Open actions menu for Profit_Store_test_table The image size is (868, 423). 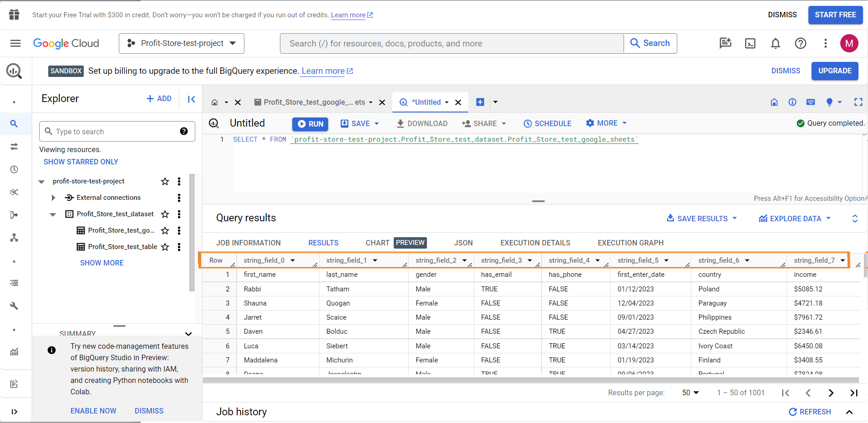pos(179,247)
